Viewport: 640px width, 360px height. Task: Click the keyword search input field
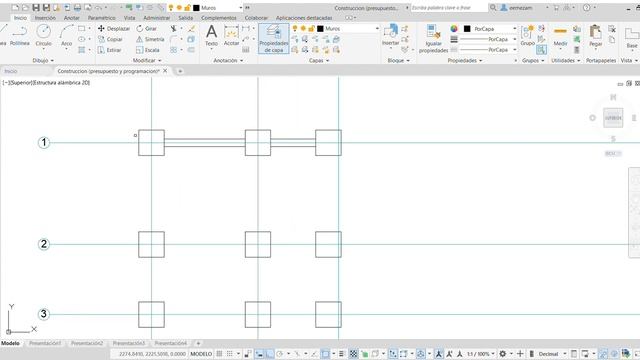click(449, 8)
